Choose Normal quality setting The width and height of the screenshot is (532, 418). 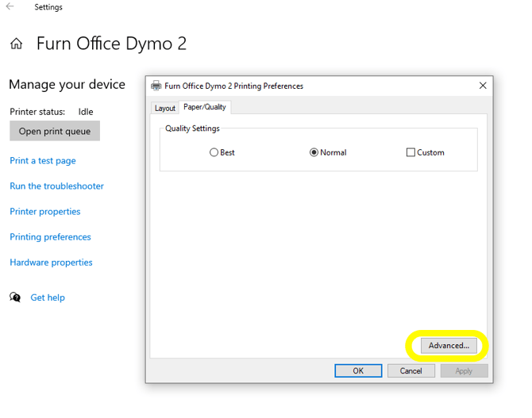pyautogui.click(x=314, y=152)
